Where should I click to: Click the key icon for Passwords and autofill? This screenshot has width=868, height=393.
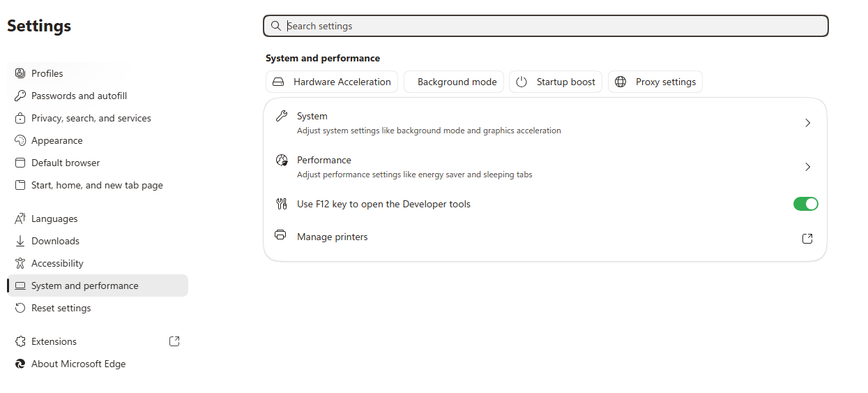tap(20, 96)
